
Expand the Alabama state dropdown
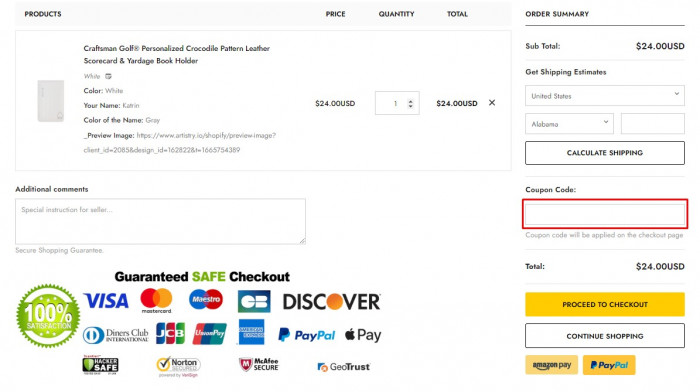click(x=569, y=124)
